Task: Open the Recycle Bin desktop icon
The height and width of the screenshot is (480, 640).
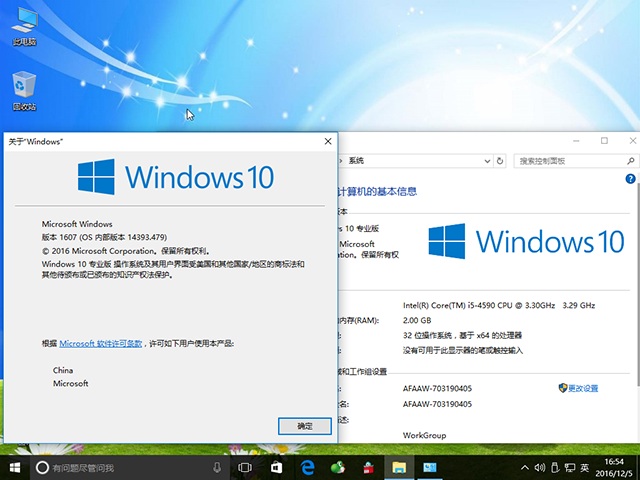Action: (x=24, y=90)
